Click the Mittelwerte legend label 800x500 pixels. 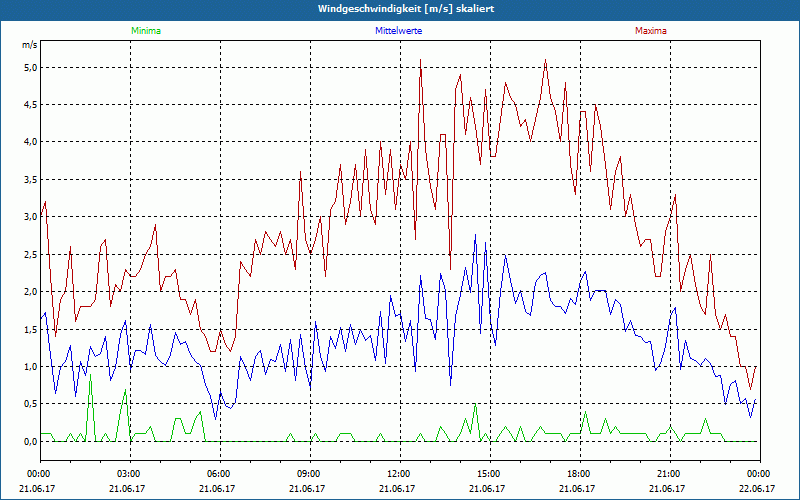pos(398,31)
